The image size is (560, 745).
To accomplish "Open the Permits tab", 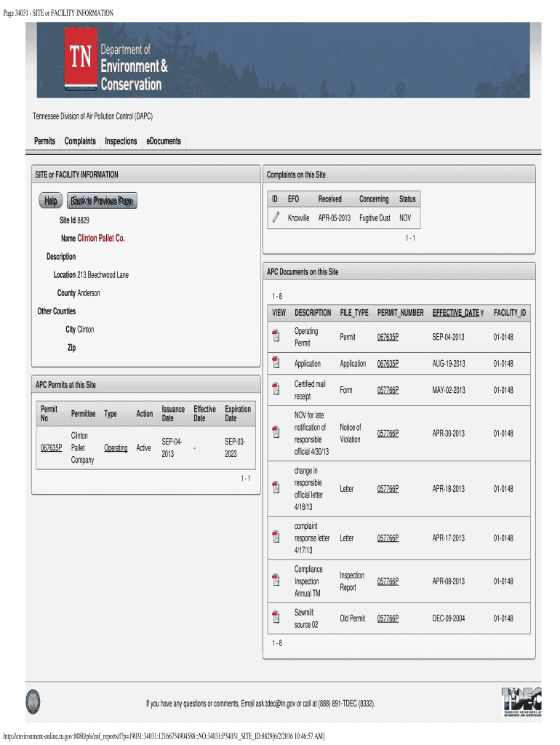I will (x=44, y=141).
